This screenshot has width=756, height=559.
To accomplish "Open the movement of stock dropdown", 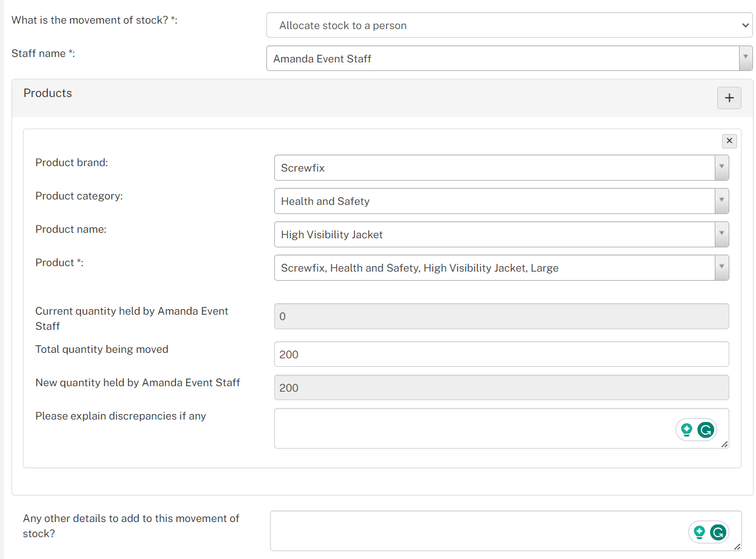I will 510,25.
